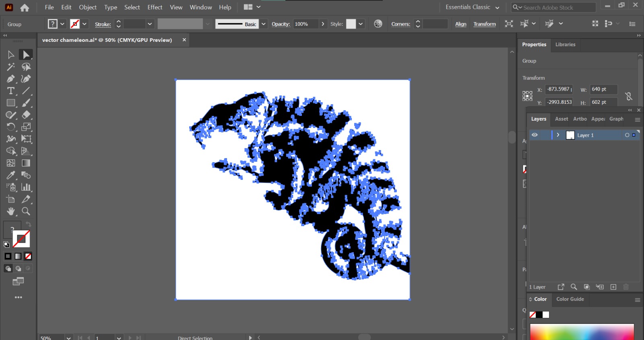The height and width of the screenshot is (340, 644).
Task: Open stroke weight dropdown
Action: coord(150,24)
